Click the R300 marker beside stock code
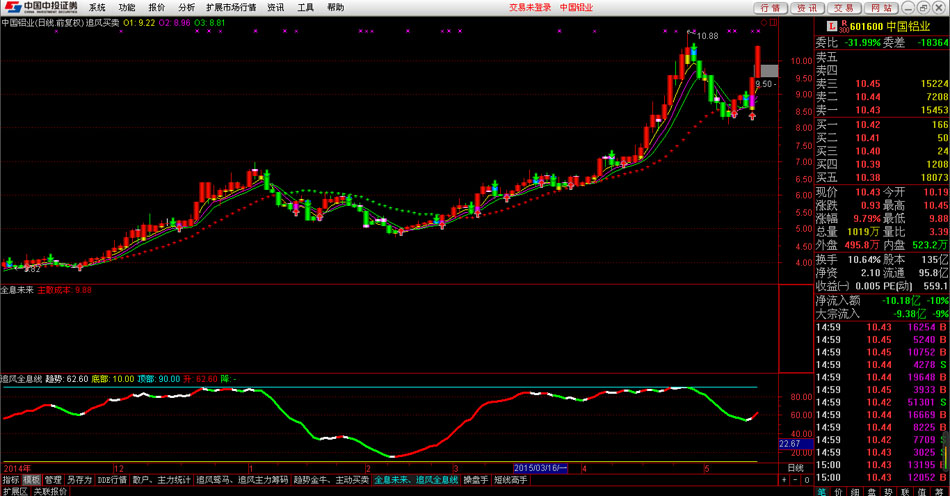This screenshot has width=950, height=496. point(843,27)
